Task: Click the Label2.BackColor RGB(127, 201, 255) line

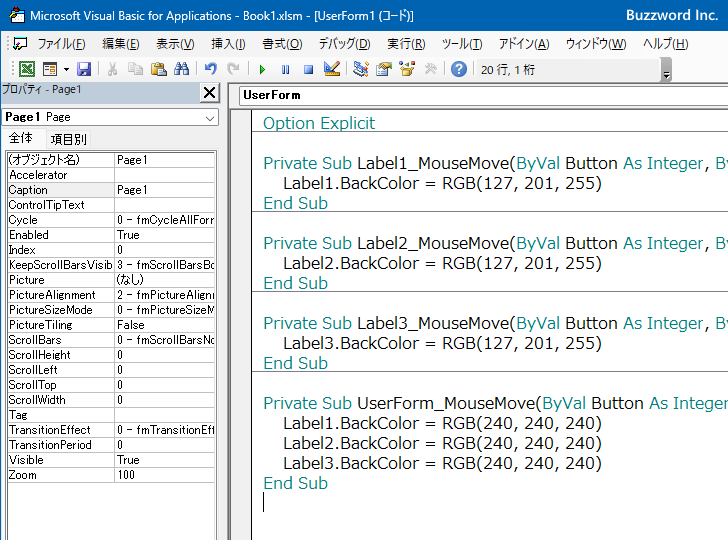Action: (x=442, y=263)
